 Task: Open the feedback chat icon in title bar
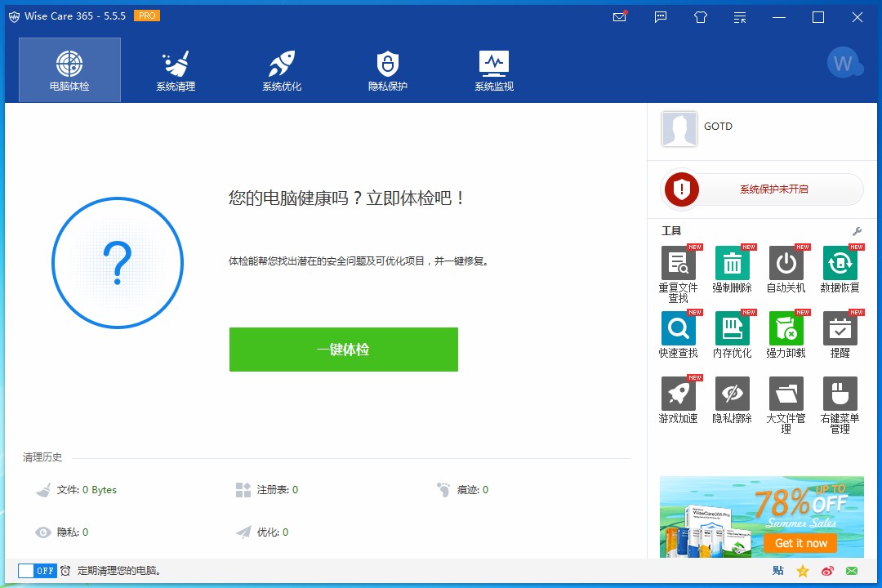pos(661,17)
